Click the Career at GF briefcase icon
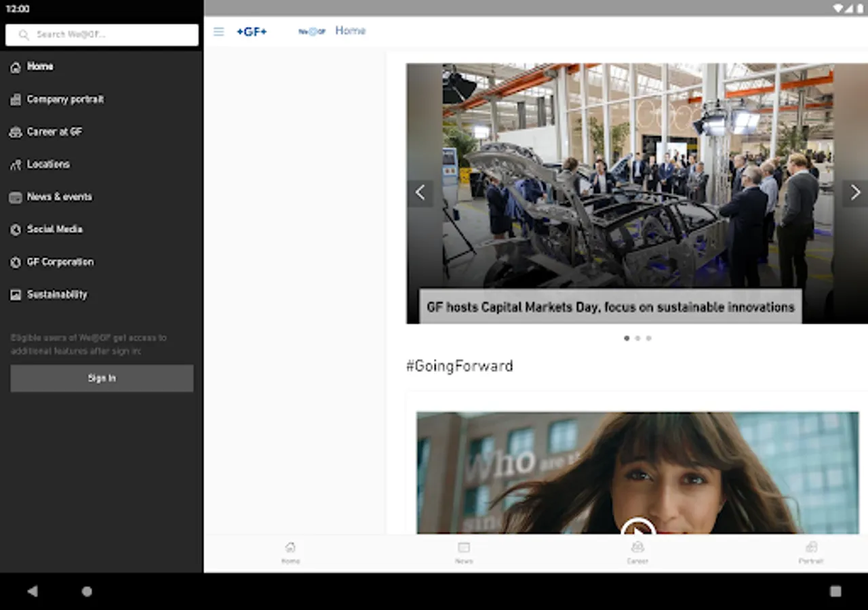 (x=16, y=132)
